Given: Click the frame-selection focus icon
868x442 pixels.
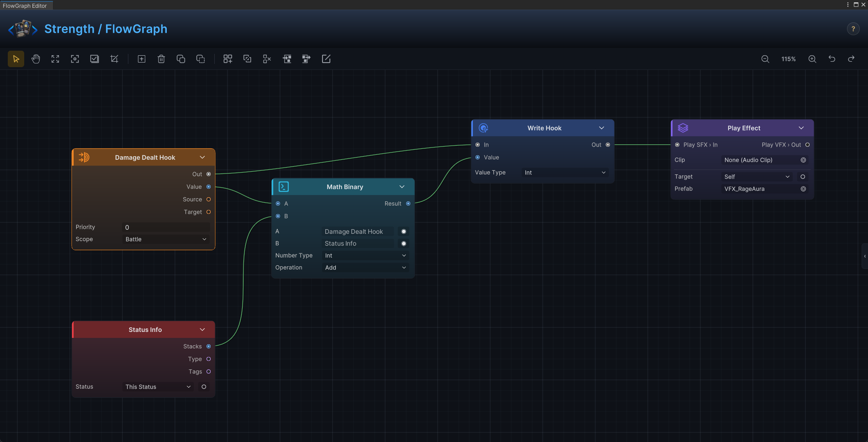Looking at the screenshot, I should pos(75,59).
